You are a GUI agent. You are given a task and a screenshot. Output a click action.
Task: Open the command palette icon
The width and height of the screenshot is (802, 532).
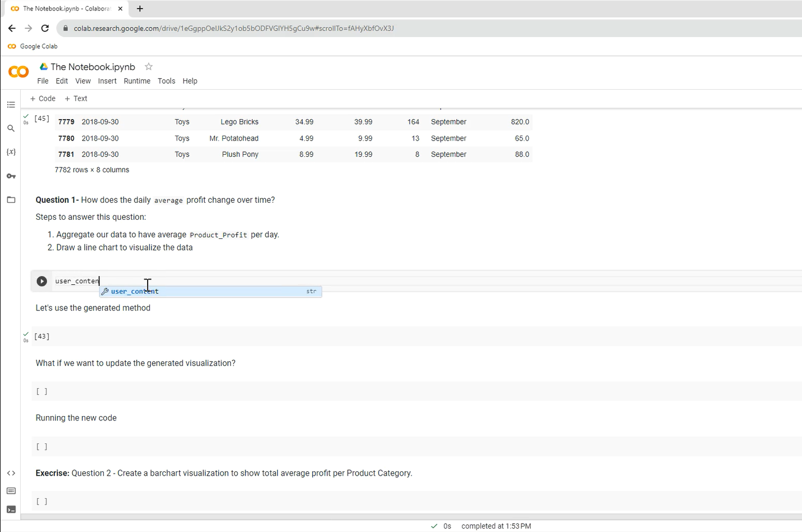[x=11, y=491]
